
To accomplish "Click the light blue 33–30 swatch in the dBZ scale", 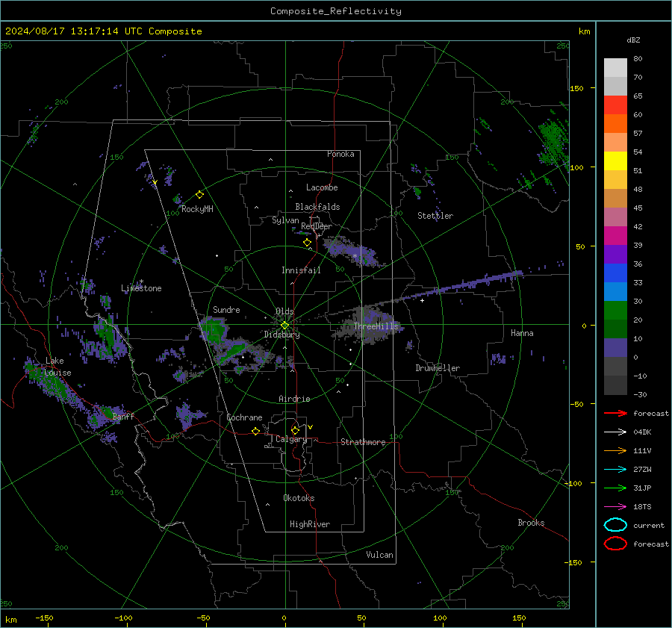I will [x=615, y=291].
